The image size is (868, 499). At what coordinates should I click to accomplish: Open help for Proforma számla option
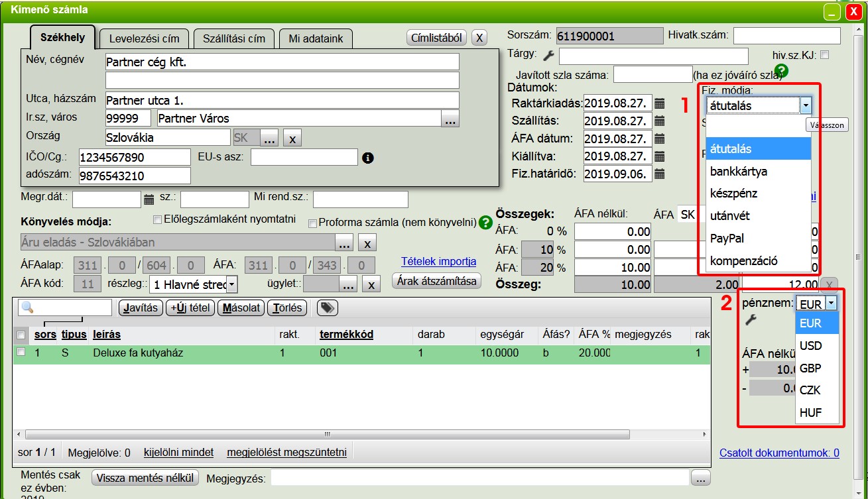pos(486,222)
